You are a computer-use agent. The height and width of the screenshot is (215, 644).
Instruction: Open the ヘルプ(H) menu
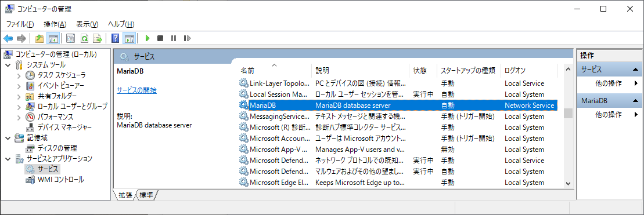(x=121, y=24)
